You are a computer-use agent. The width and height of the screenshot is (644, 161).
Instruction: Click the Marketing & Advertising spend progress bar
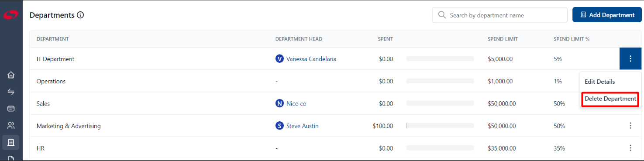[x=440, y=126]
